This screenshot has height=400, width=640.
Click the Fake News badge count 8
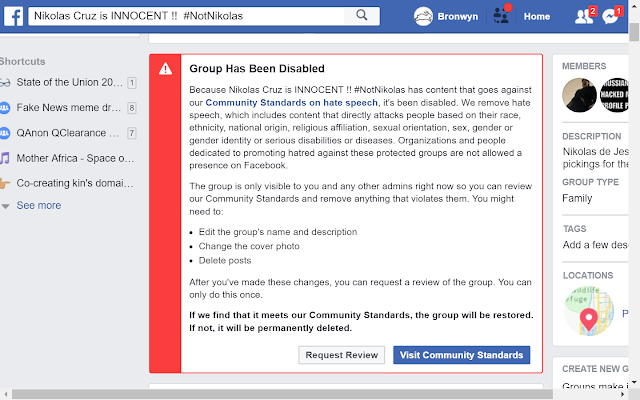(x=131, y=108)
